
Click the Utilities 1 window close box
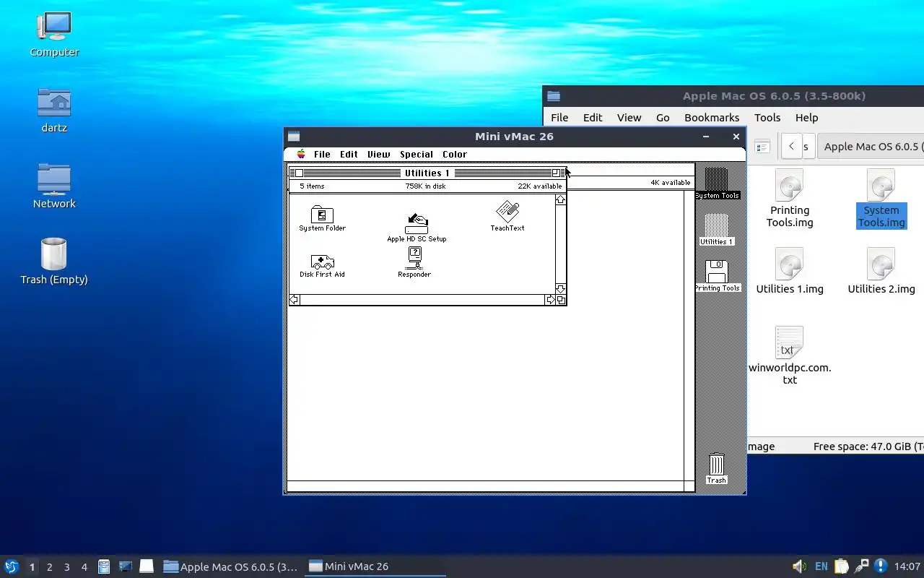300,173
